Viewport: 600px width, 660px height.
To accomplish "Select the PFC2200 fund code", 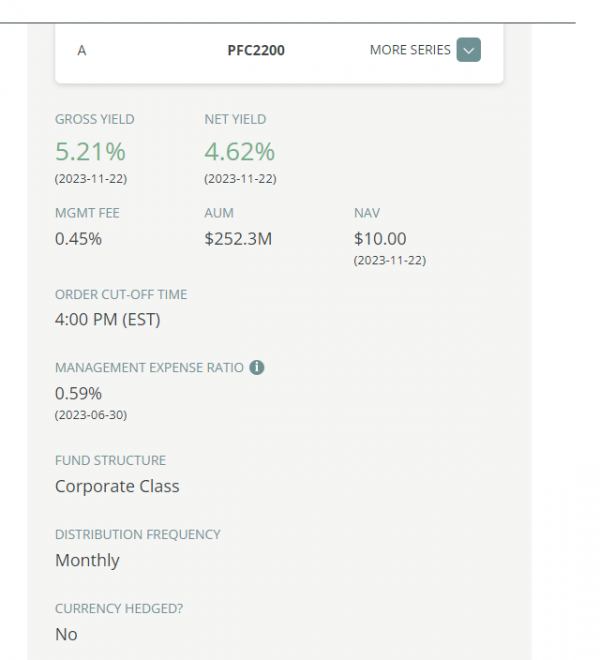I will click(256, 50).
